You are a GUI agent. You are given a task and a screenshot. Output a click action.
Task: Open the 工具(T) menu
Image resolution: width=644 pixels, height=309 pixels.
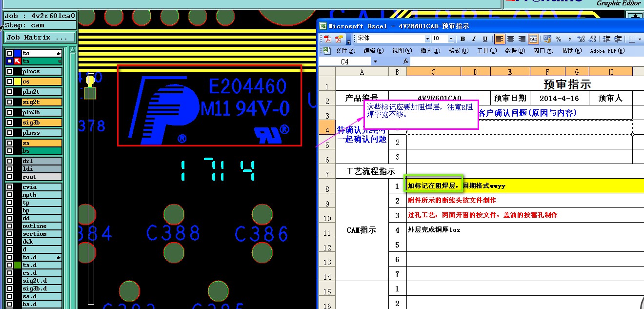pos(486,51)
